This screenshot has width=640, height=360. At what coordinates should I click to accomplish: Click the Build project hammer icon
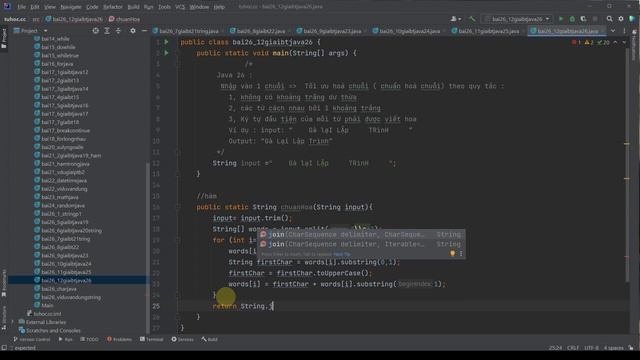point(472,19)
